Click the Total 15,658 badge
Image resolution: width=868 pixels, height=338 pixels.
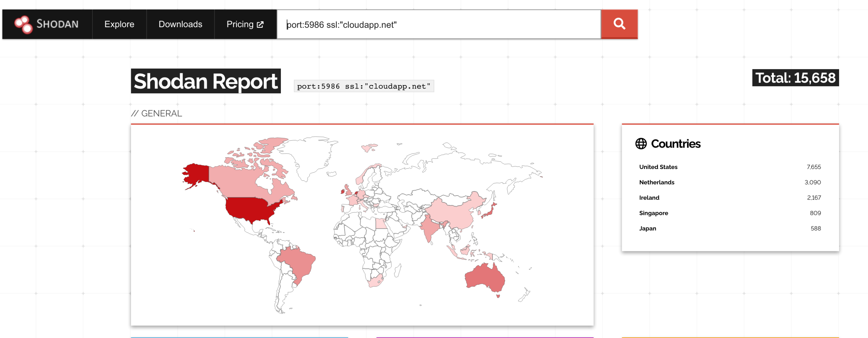[795, 78]
